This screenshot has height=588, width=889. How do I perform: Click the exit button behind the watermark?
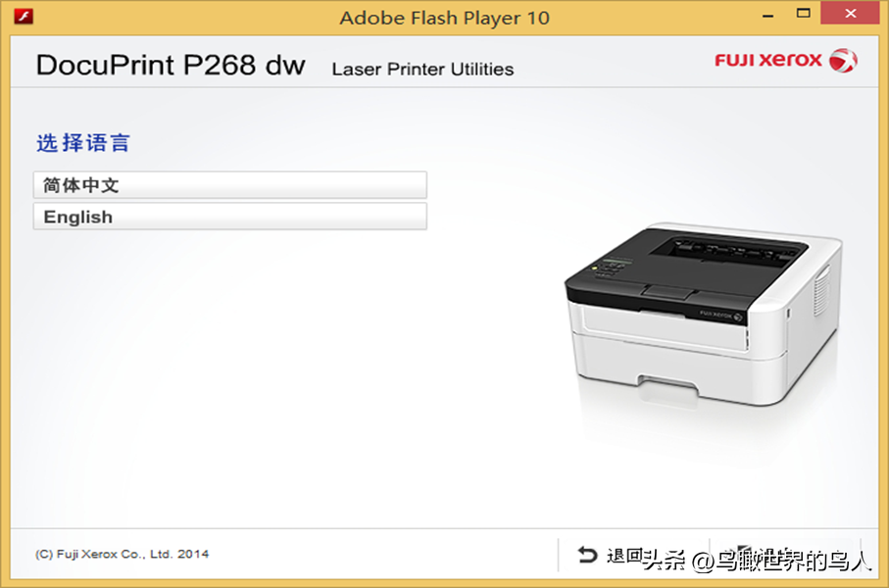785,554
